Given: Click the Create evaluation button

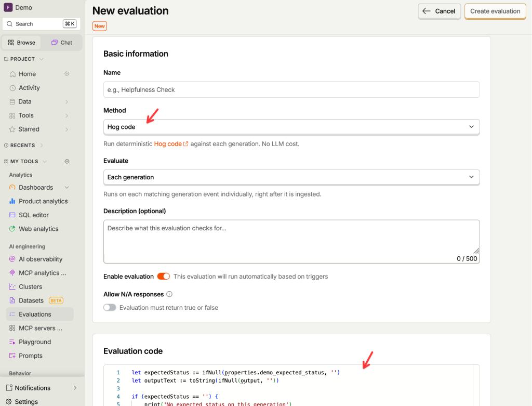Looking at the screenshot, I should [495, 11].
